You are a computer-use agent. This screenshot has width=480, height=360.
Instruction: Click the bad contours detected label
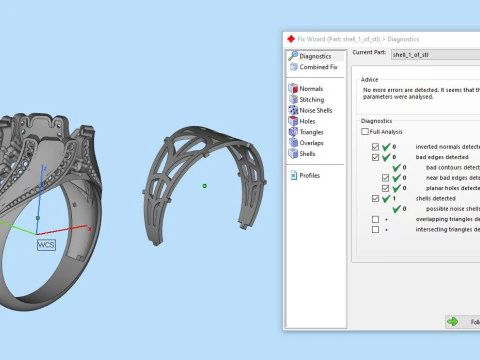pyautogui.click(x=453, y=167)
